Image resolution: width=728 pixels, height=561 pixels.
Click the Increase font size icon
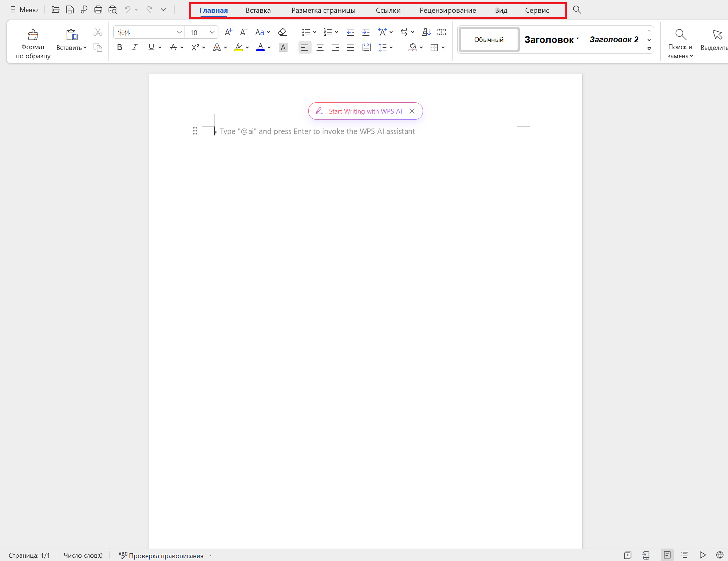point(228,32)
